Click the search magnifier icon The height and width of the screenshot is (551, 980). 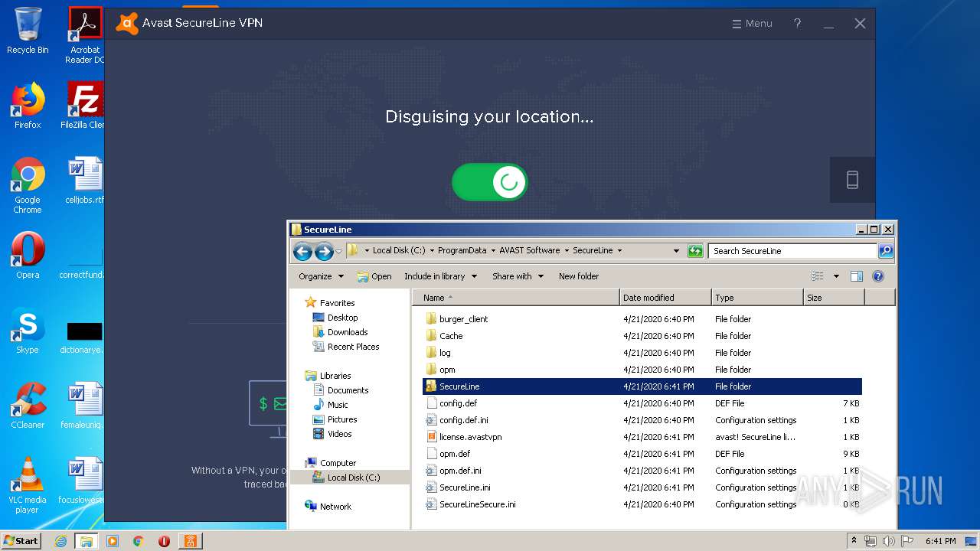tap(885, 250)
